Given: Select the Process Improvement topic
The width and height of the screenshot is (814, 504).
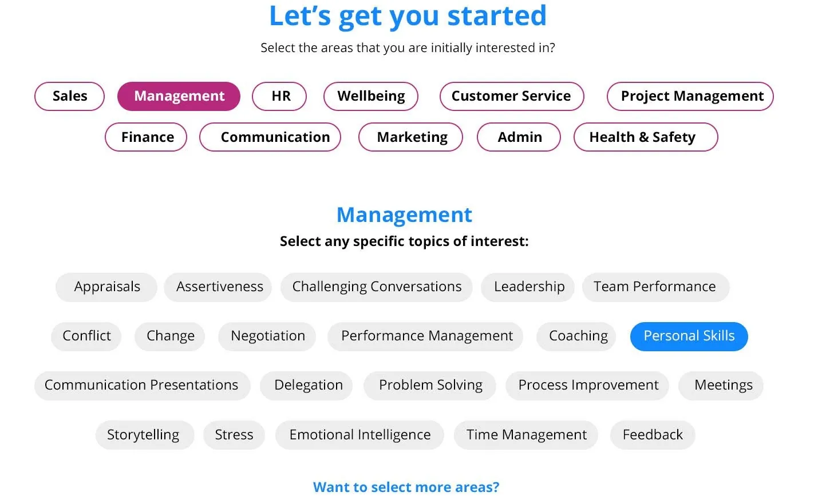Looking at the screenshot, I should [x=587, y=386].
